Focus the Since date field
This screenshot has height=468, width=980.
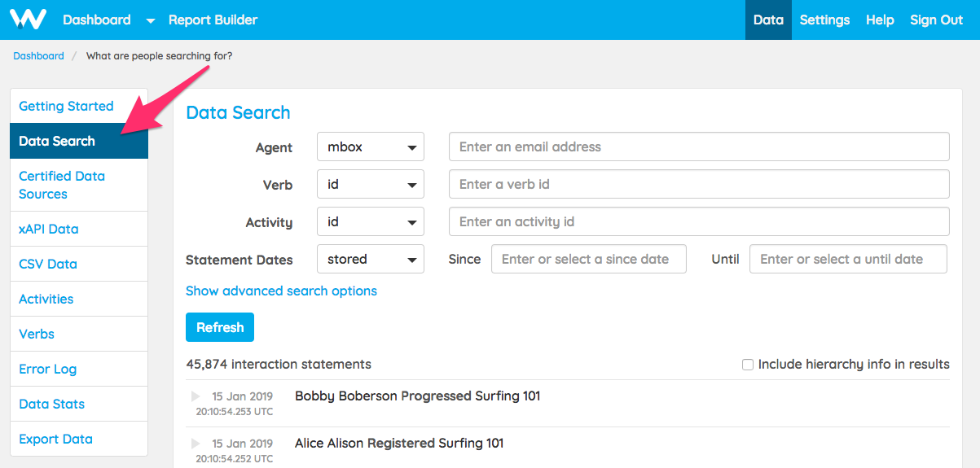point(588,260)
